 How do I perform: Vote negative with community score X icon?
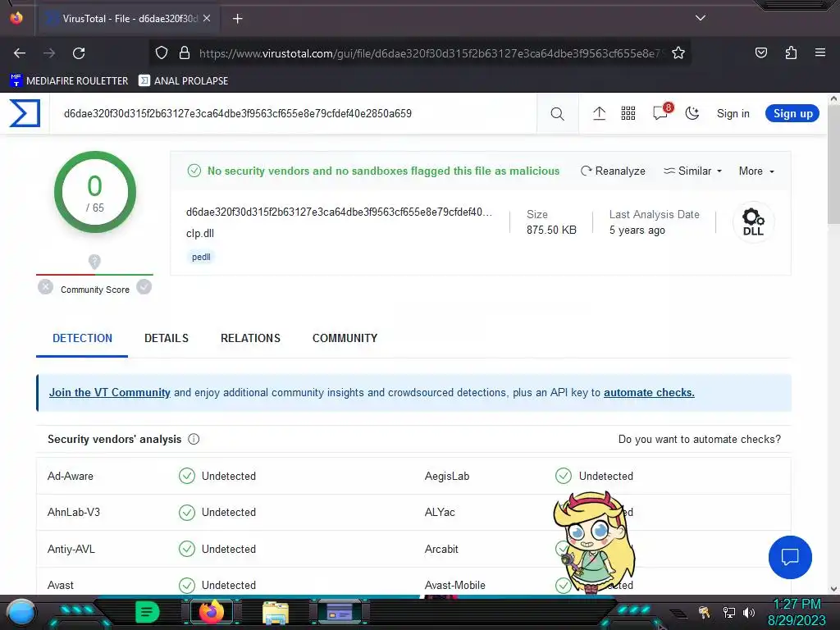point(46,287)
